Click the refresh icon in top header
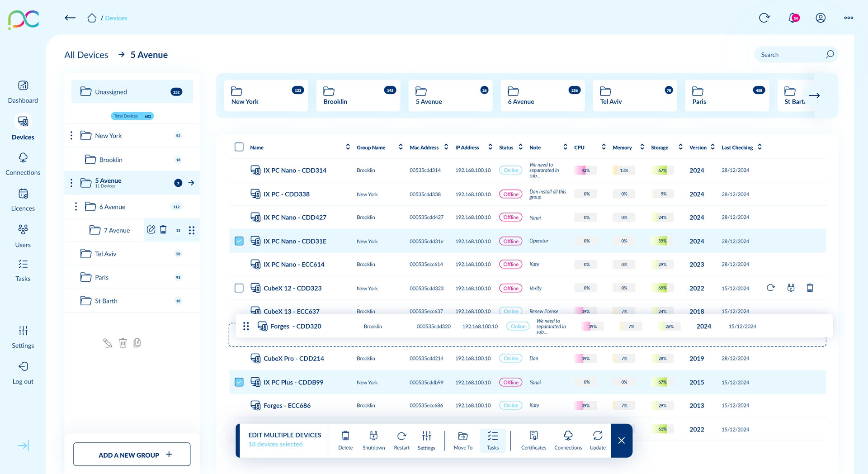The height and width of the screenshot is (474, 868). pyautogui.click(x=764, y=18)
